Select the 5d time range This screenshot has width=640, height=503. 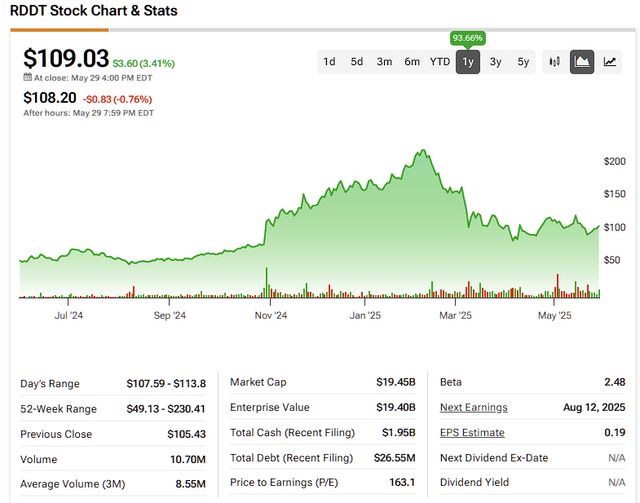click(x=357, y=62)
